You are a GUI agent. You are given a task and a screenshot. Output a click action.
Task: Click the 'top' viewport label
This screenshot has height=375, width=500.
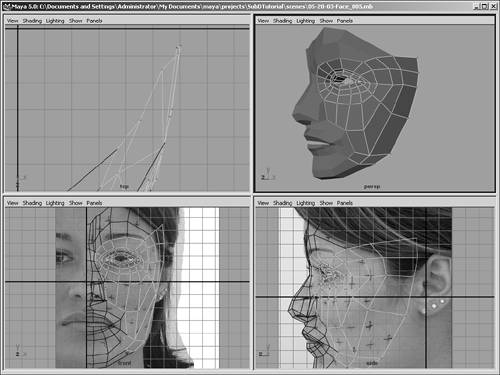124,187
